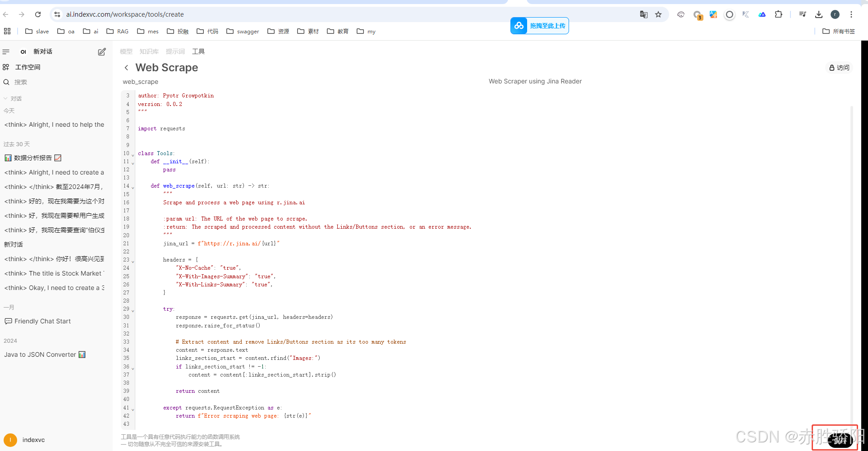Switch to the 提示词 tab

175,51
